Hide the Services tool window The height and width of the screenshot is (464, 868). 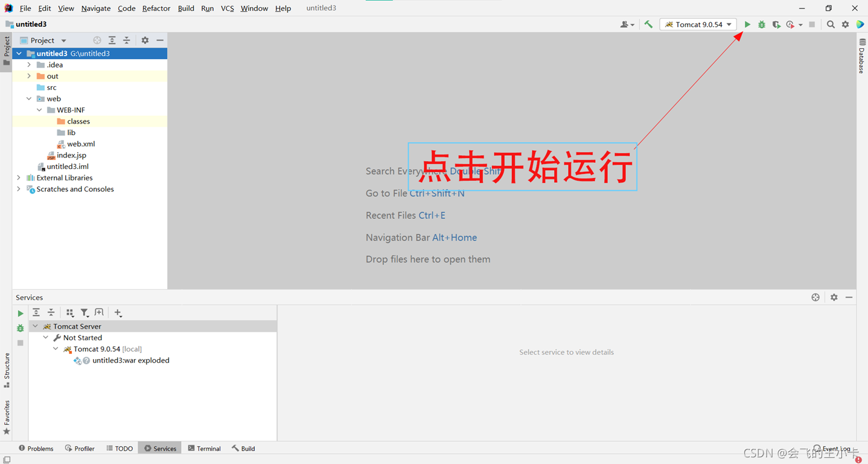pos(849,297)
